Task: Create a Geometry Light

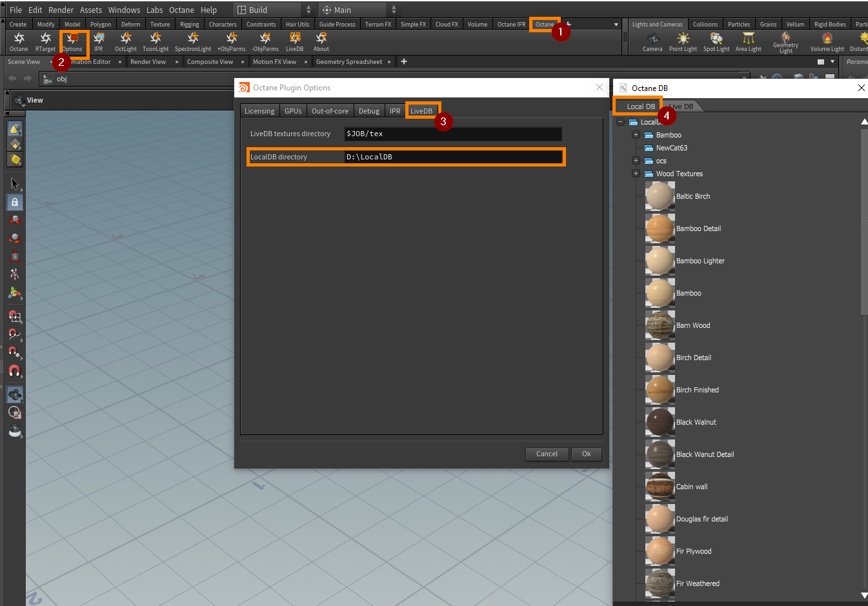Action: pyautogui.click(x=785, y=43)
